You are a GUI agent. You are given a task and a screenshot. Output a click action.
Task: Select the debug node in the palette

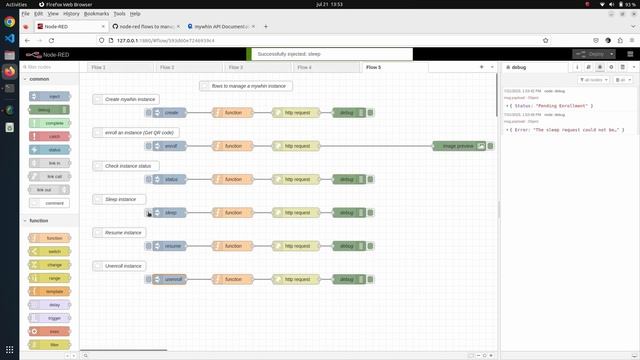[49, 110]
